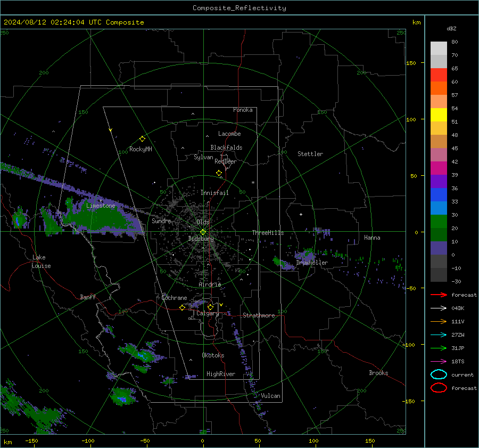The width and height of the screenshot is (479, 448).
Task: Select the cyan 27ZW arrow legend entry
Action: 439,335
